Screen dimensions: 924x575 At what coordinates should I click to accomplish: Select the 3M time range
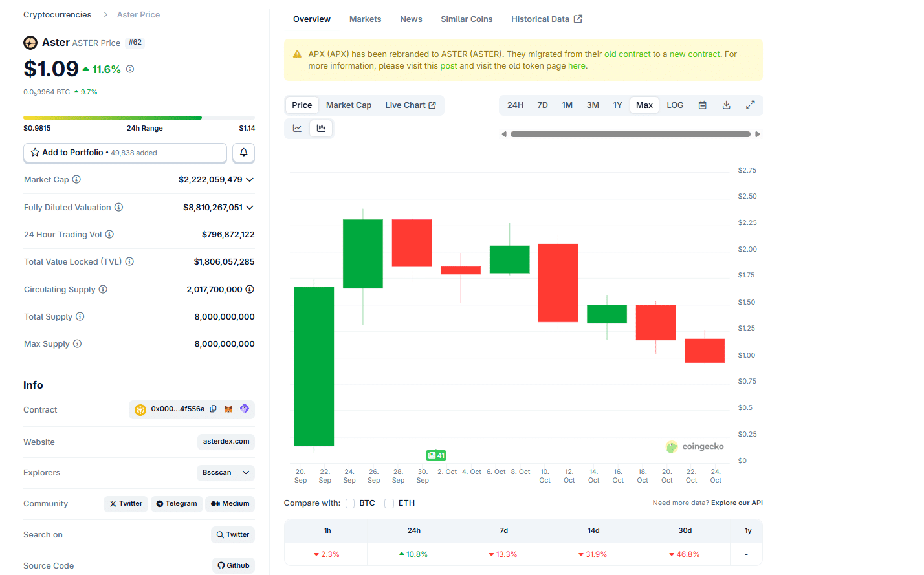pyautogui.click(x=593, y=105)
